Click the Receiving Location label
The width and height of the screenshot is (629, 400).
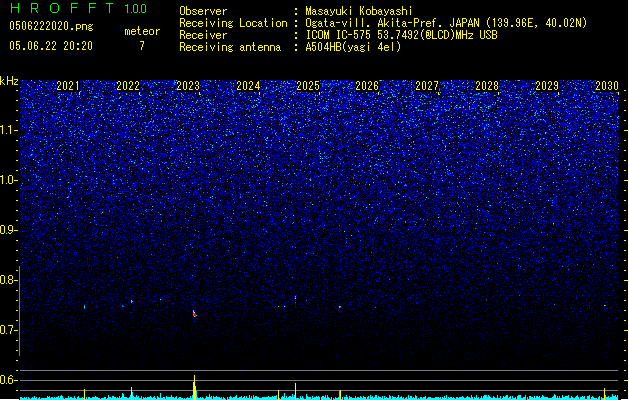coord(233,23)
